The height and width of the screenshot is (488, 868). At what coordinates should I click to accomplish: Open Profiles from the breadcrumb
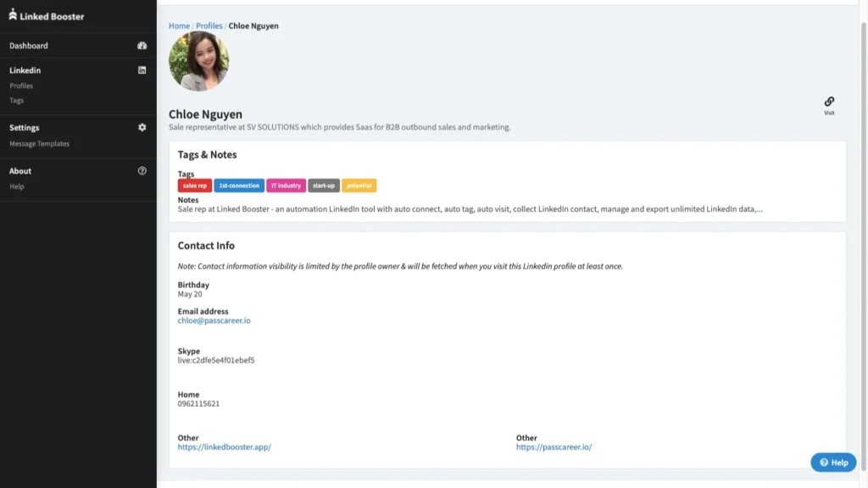pyautogui.click(x=209, y=25)
